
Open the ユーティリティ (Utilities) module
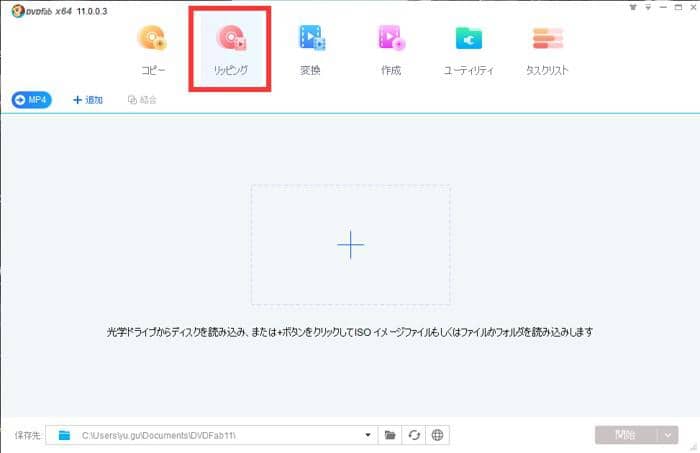tap(469, 50)
